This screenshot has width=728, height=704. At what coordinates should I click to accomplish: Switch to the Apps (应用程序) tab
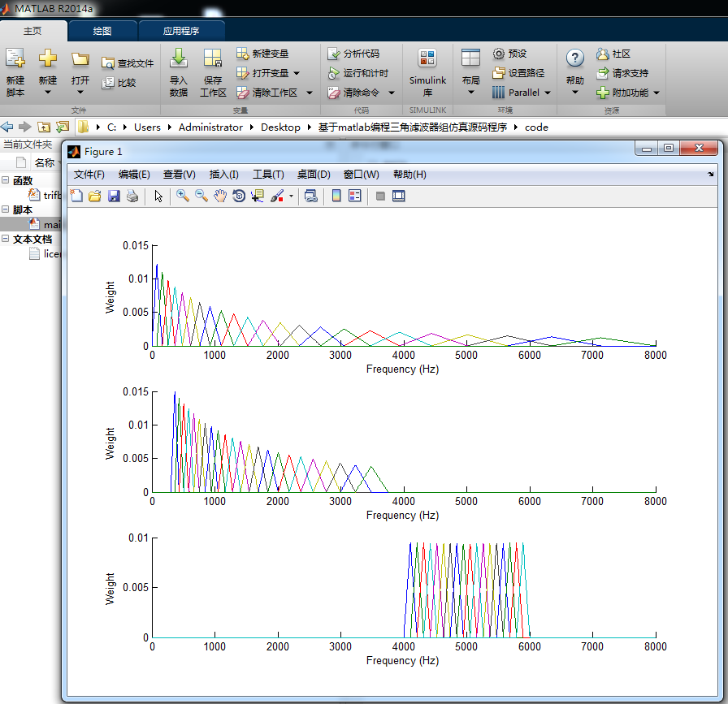pos(181,31)
